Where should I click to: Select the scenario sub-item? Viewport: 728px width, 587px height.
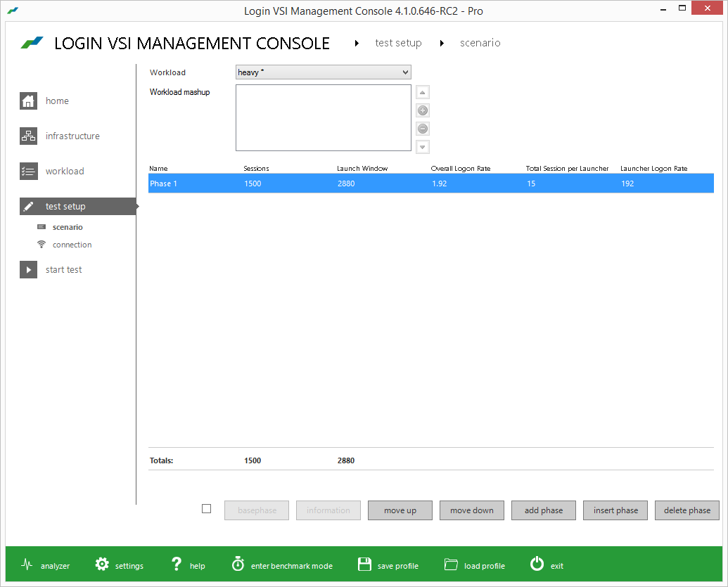pos(68,227)
